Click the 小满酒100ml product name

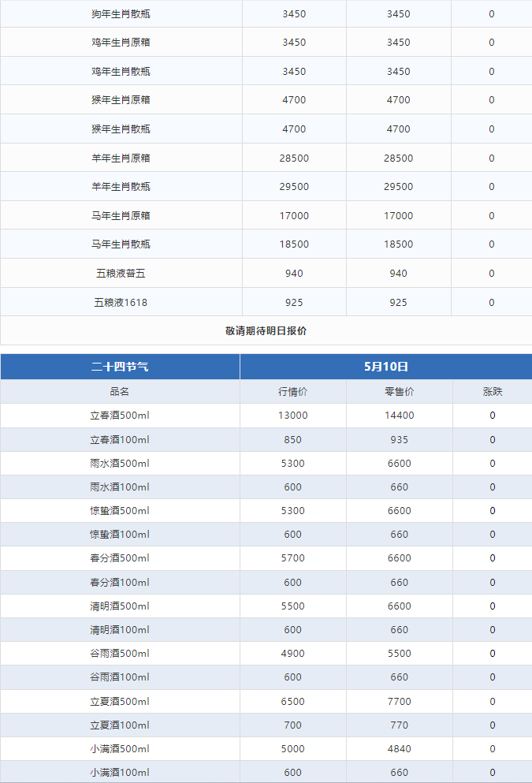click(120, 773)
